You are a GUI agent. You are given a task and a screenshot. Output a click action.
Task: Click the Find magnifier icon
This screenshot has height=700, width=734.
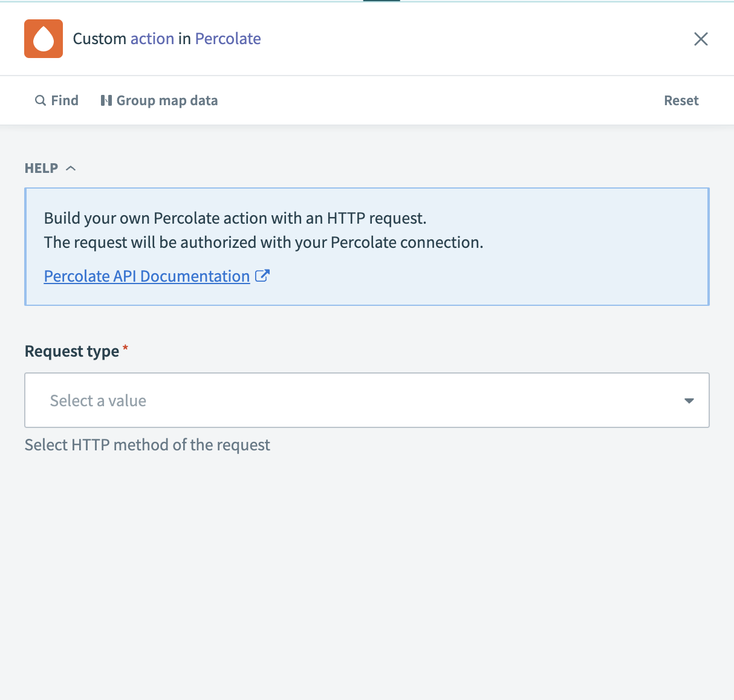click(40, 100)
